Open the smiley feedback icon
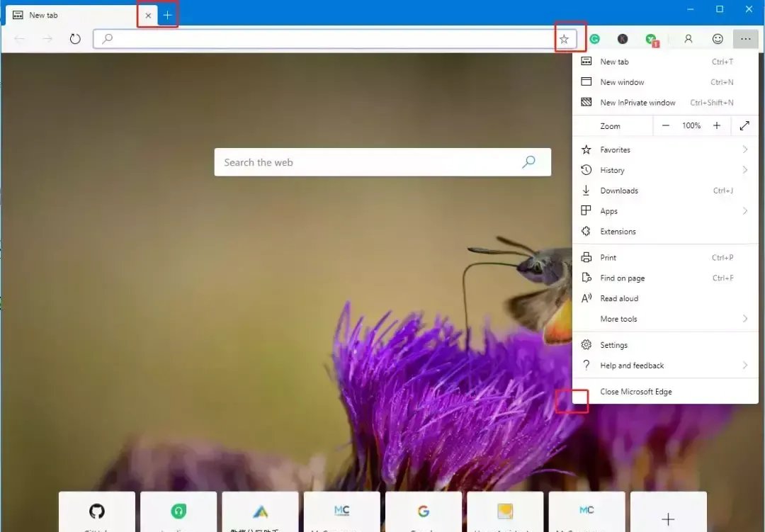This screenshot has height=532, width=765. click(718, 39)
